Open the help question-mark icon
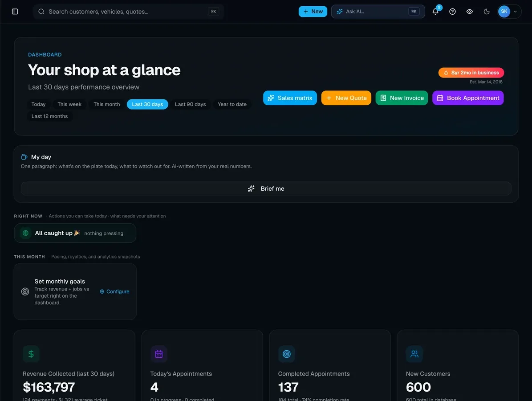532x401 pixels. (452, 12)
